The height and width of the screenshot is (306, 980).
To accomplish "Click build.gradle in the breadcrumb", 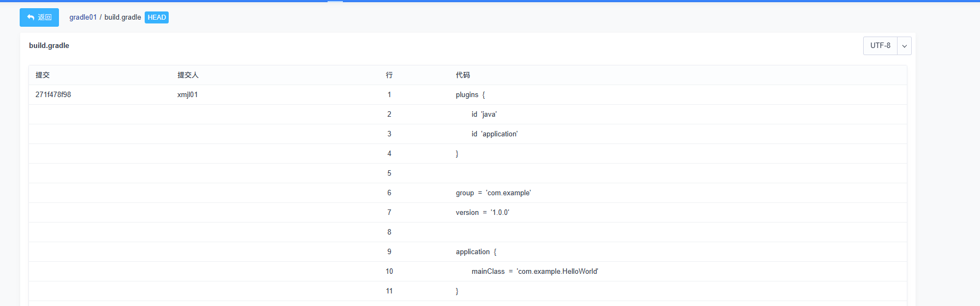I will tap(122, 17).
